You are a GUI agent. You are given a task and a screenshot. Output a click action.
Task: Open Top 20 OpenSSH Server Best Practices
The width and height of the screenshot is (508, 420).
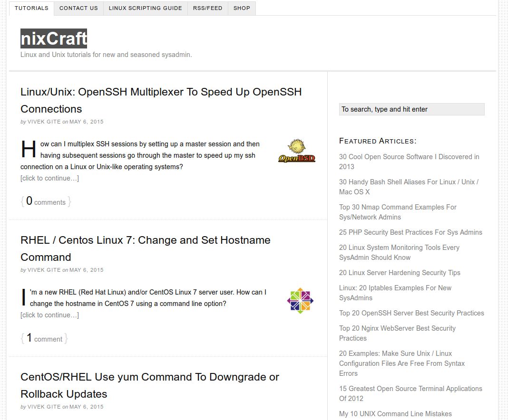tap(411, 313)
